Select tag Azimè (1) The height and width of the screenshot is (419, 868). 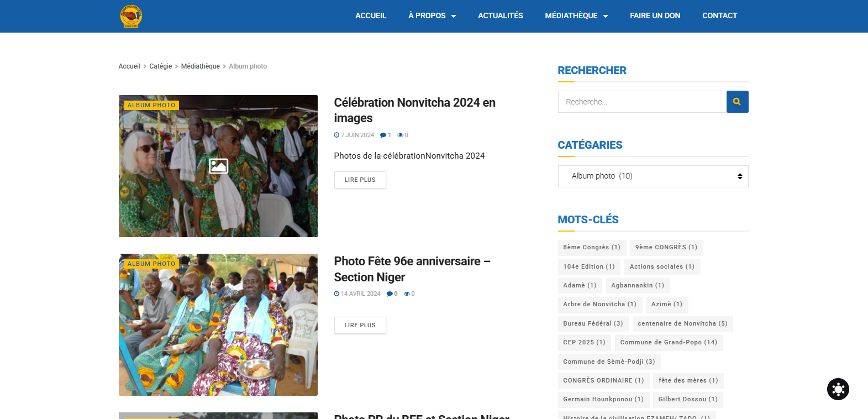click(667, 305)
